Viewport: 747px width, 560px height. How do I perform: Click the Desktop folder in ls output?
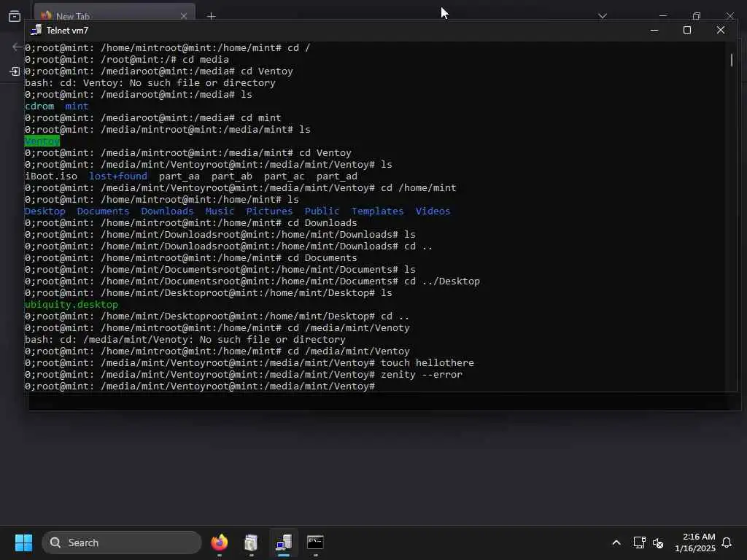click(44, 211)
